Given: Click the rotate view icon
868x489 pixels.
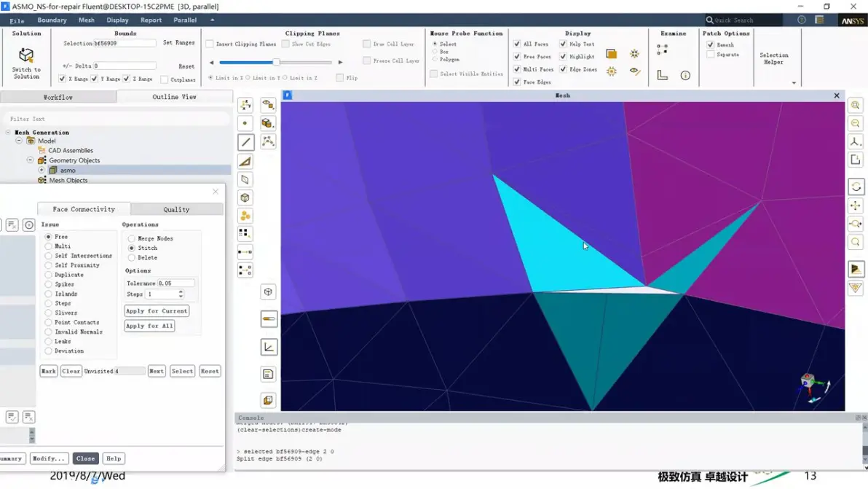Looking at the screenshot, I should (856, 187).
